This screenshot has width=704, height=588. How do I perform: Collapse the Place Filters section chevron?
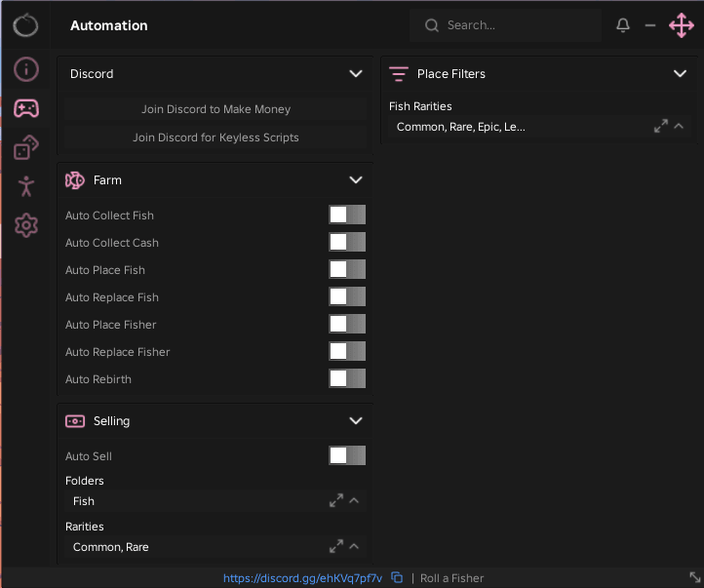point(681,73)
